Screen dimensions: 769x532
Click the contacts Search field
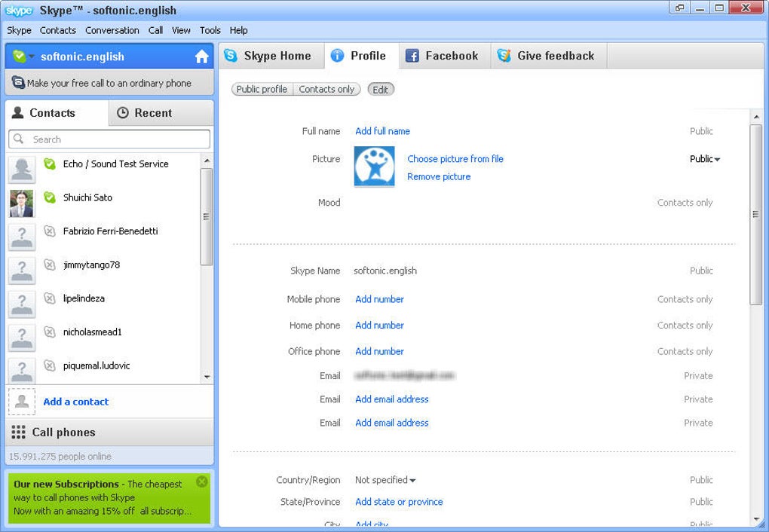point(109,139)
